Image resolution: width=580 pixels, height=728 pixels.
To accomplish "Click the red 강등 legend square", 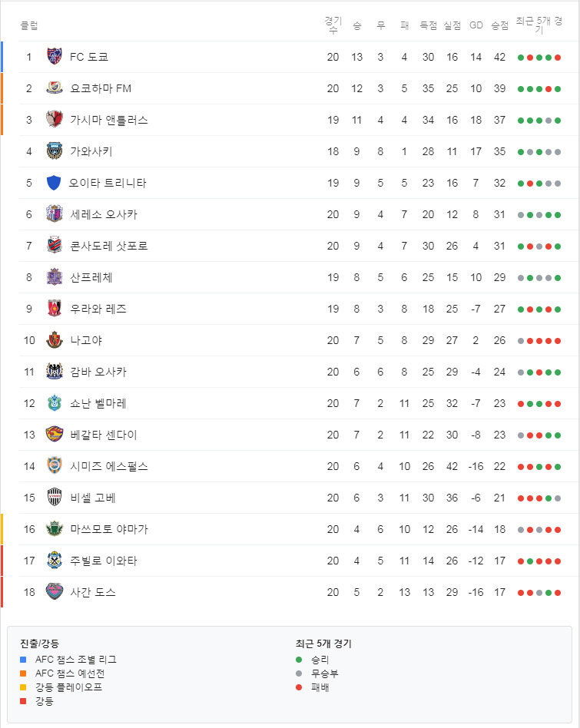I will 23,701.
